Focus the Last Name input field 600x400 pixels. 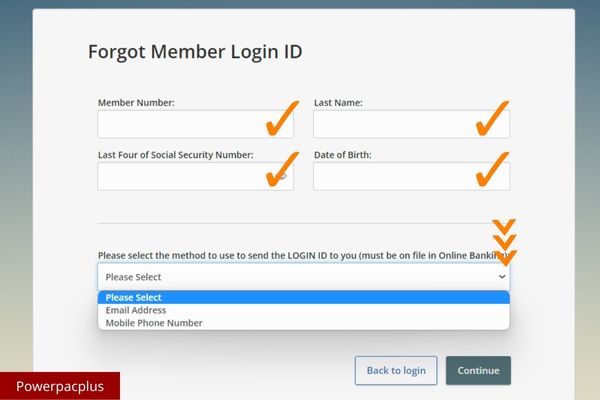[412, 124]
